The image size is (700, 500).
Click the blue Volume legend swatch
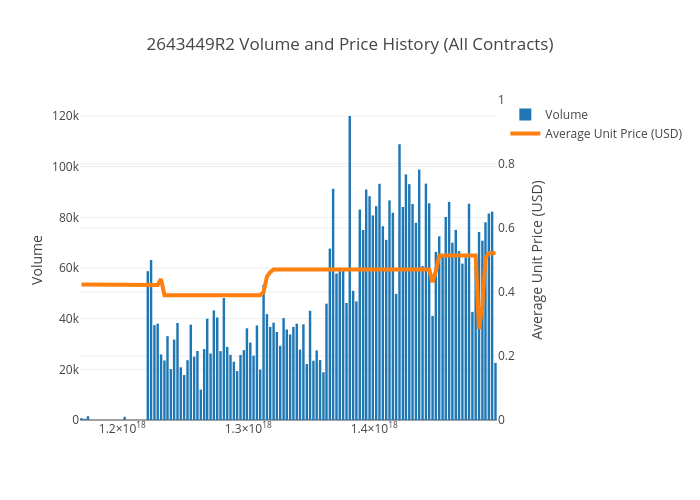pos(526,114)
